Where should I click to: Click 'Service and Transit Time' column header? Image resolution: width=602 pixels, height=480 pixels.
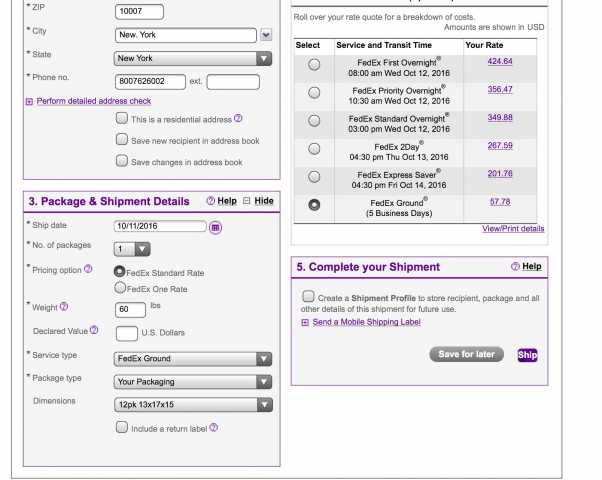pos(384,45)
